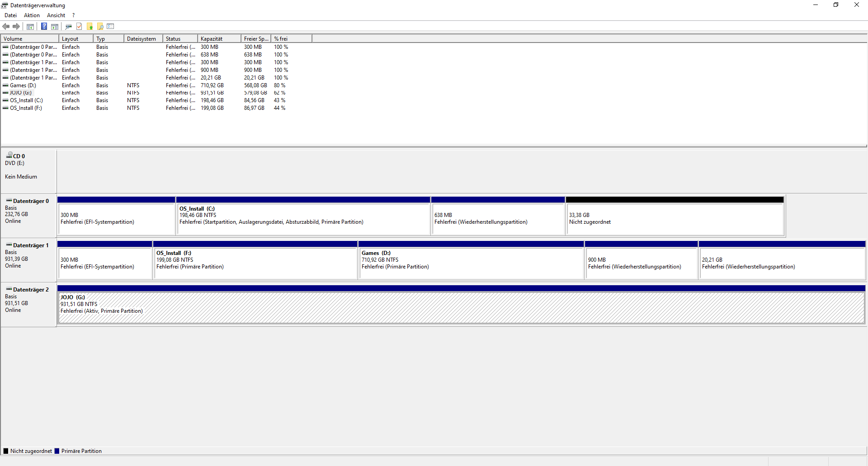Click the Datenträger 0 disk icon
Screen dimensions: 868x466
[9, 200]
